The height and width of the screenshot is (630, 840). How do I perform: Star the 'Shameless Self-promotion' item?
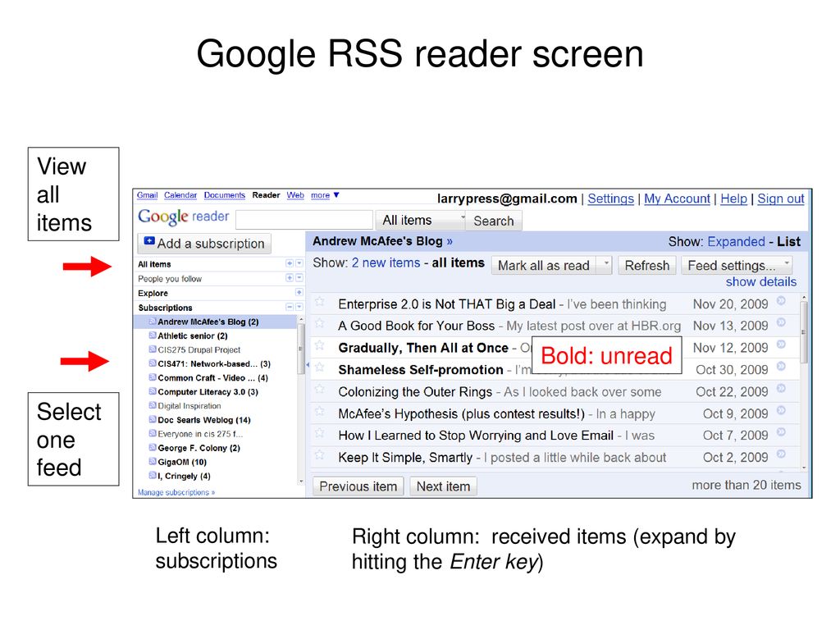coord(320,367)
